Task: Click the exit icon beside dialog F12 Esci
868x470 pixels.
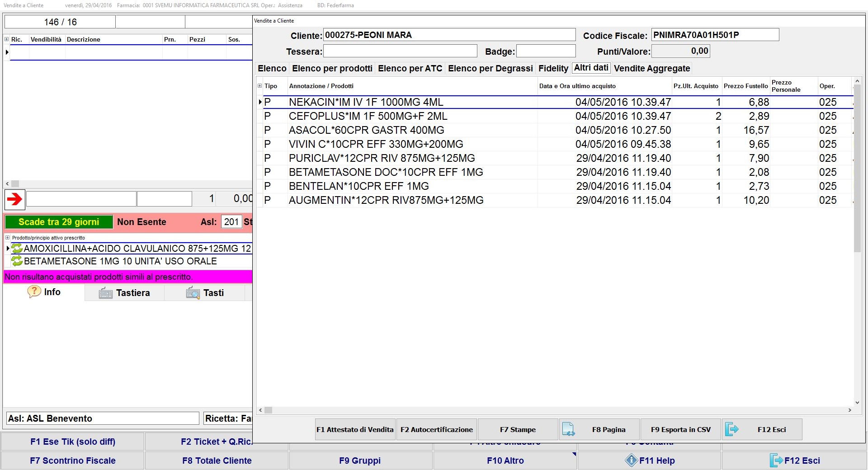Action: [731, 429]
